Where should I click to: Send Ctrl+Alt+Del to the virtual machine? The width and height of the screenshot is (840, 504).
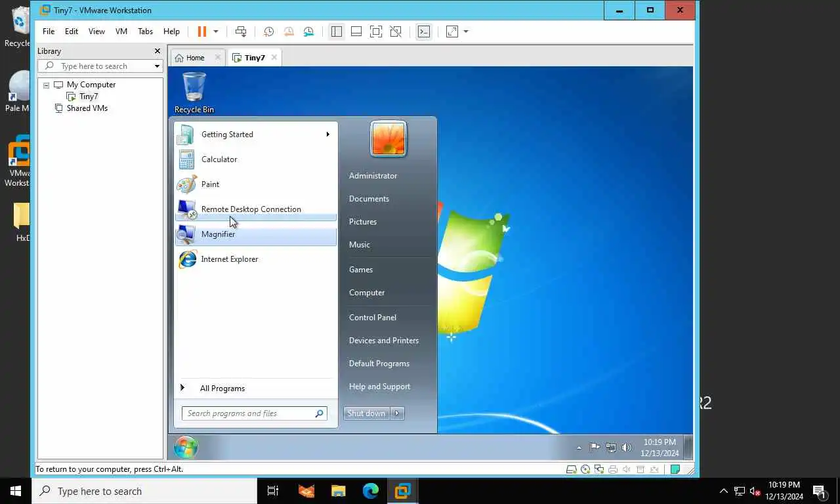pyautogui.click(x=241, y=31)
